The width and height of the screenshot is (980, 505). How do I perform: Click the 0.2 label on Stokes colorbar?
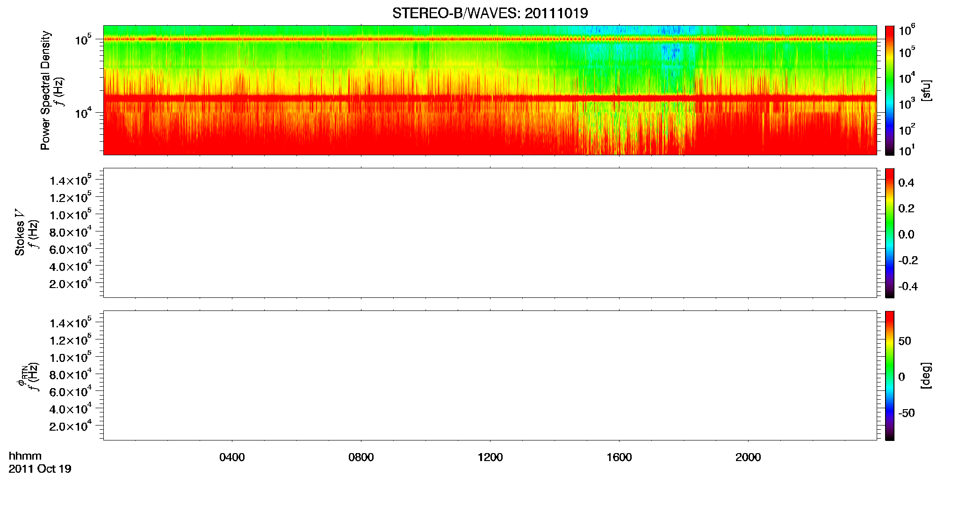coord(906,208)
